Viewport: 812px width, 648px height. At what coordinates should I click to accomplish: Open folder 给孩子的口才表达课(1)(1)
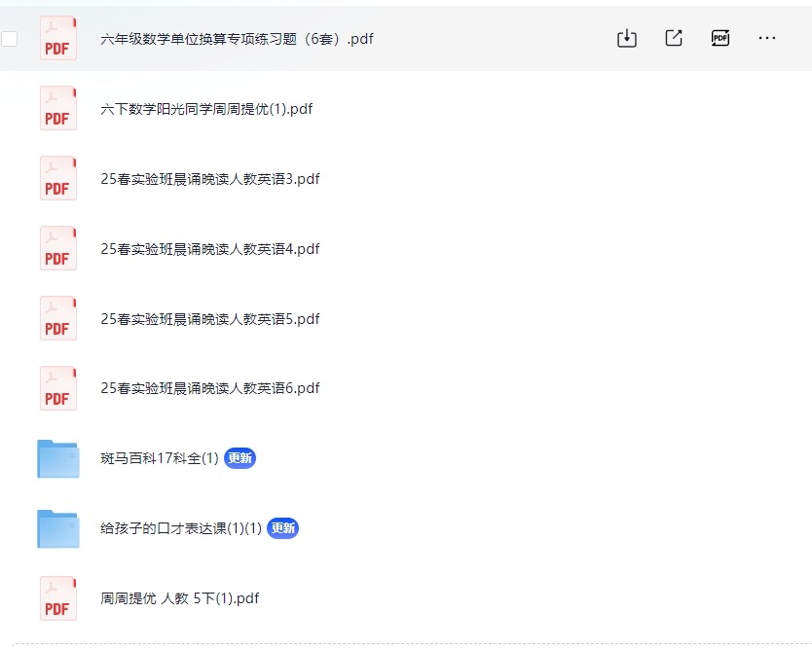coord(181,528)
